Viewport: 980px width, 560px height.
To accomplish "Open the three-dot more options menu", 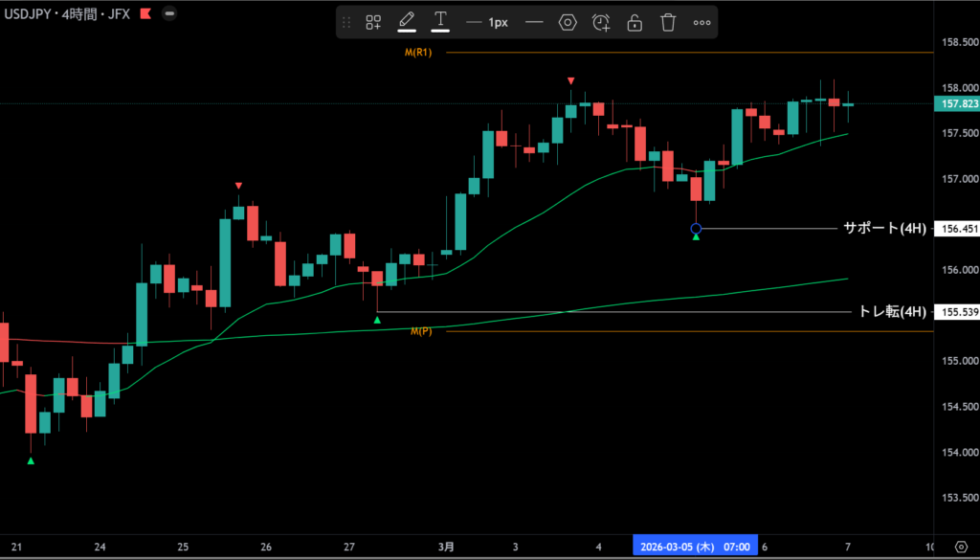I will [x=702, y=22].
